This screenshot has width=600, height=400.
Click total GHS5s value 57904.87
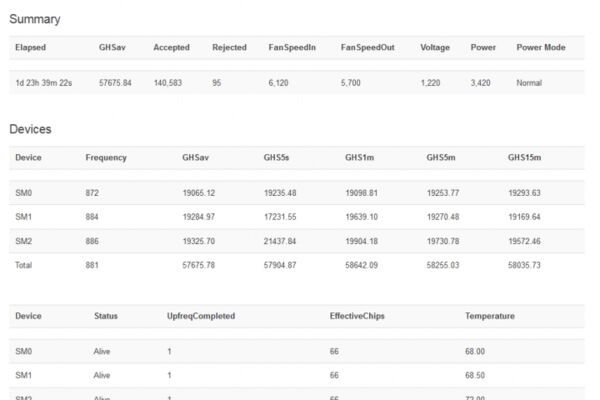click(280, 265)
